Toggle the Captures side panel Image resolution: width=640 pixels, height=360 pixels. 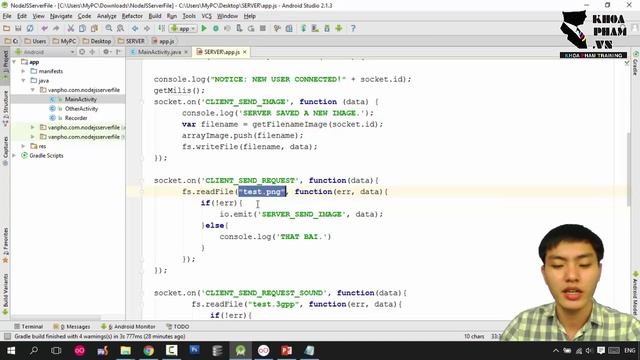click(x=5, y=151)
